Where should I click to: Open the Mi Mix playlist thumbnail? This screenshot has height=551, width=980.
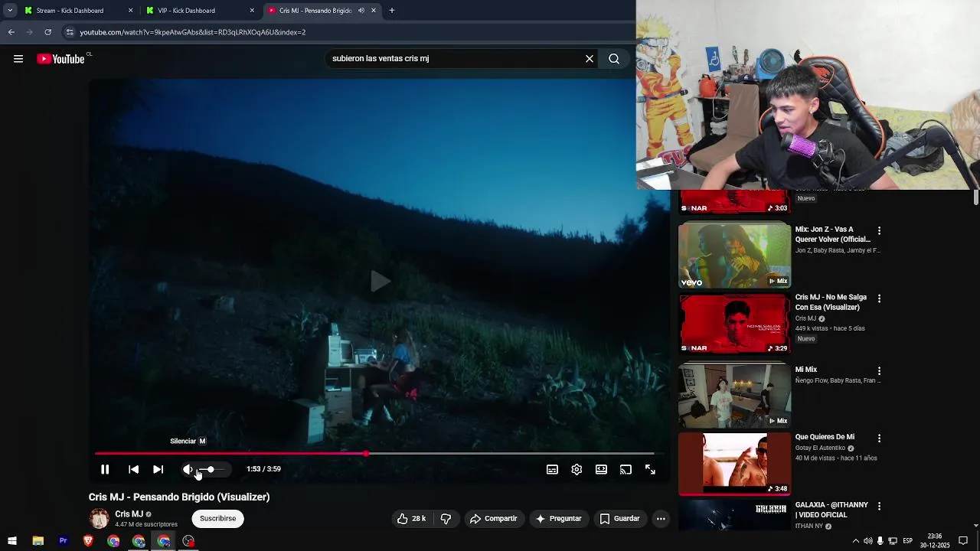(734, 395)
